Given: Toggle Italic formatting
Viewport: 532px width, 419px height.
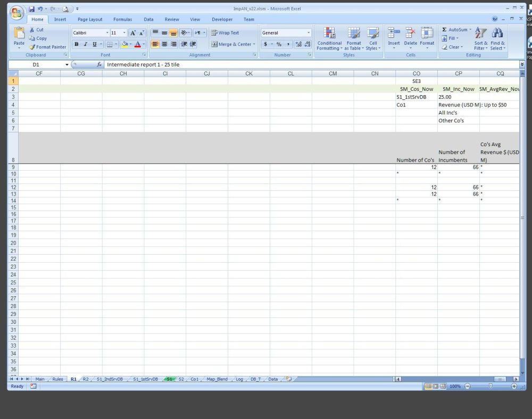Looking at the screenshot, I should click(x=85, y=44).
